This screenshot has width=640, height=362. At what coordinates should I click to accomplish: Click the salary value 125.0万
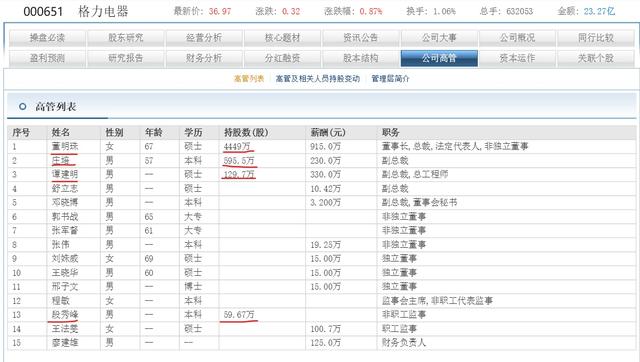point(325,343)
